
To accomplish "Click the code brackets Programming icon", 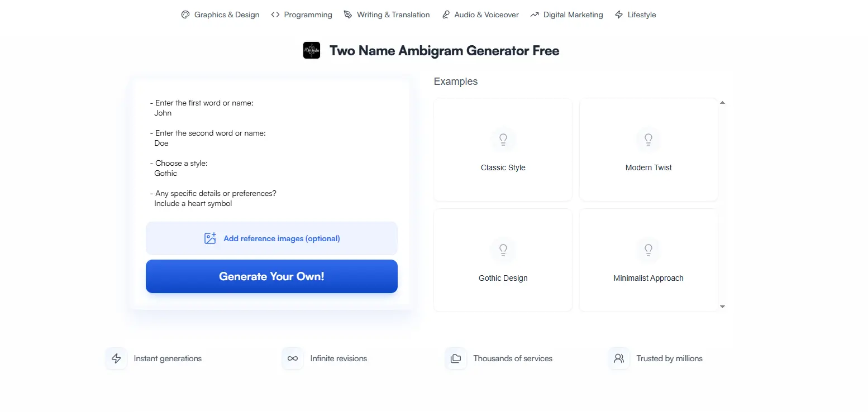I will [275, 15].
